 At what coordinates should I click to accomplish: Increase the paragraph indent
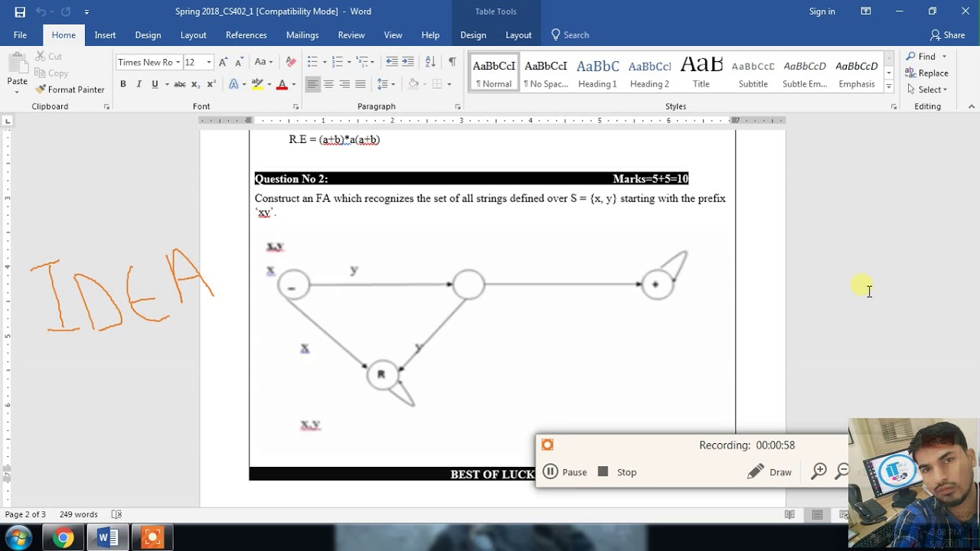[408, 62]
